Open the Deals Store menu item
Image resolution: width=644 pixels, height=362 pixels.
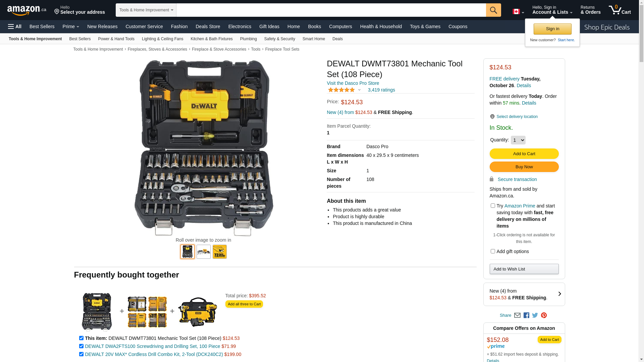pos(208,26)
